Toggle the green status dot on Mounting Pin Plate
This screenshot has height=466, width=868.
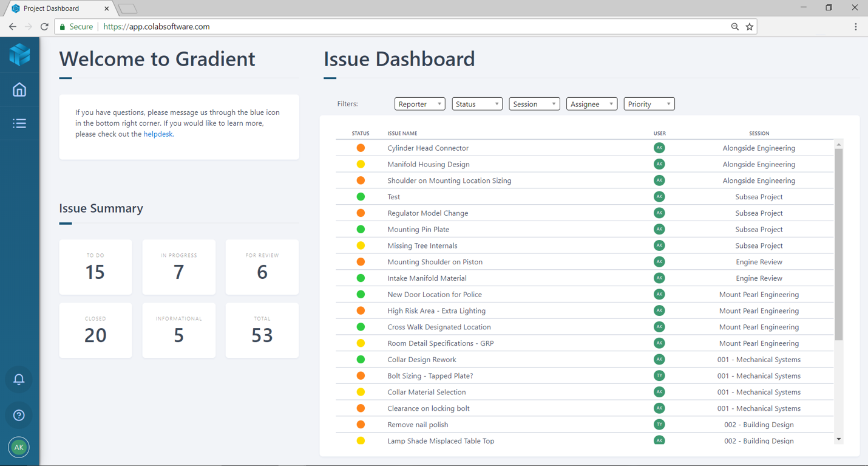coord(361,229)
